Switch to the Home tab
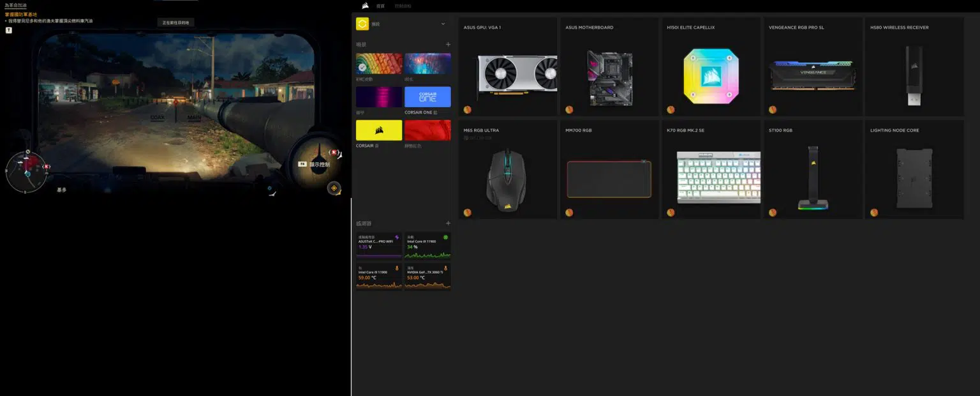The image size is (980, 396). 381,6
